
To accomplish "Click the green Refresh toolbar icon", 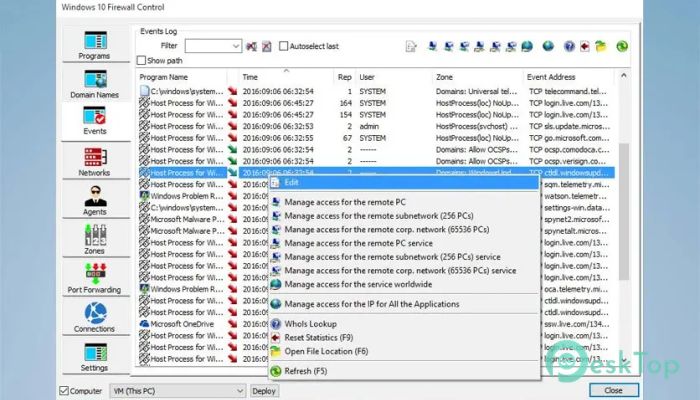I will pyautogui.click(x=622, y=46).
